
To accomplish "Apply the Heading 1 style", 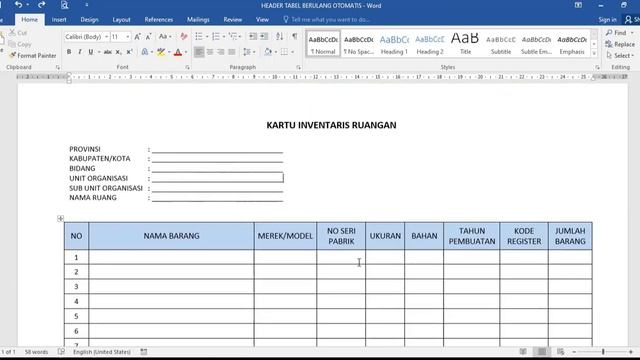I will pyautogui.click(x=394, y=44).
